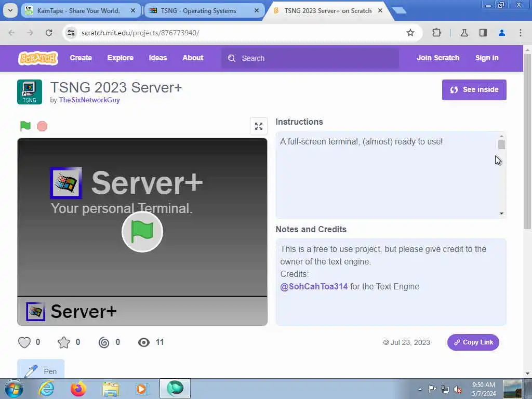Start project with the large center green flag

point(142,232)
